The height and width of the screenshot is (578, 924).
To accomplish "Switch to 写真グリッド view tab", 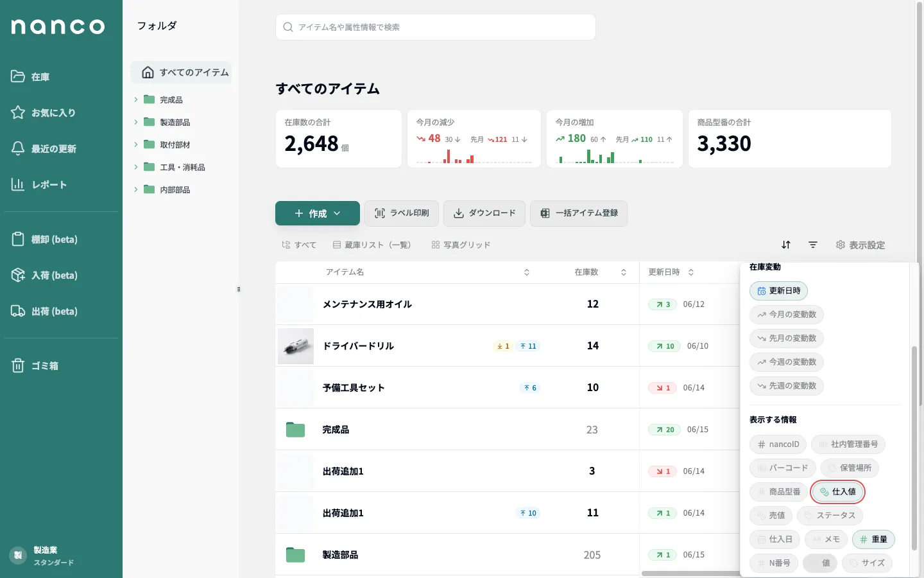I will pos(461,245).
